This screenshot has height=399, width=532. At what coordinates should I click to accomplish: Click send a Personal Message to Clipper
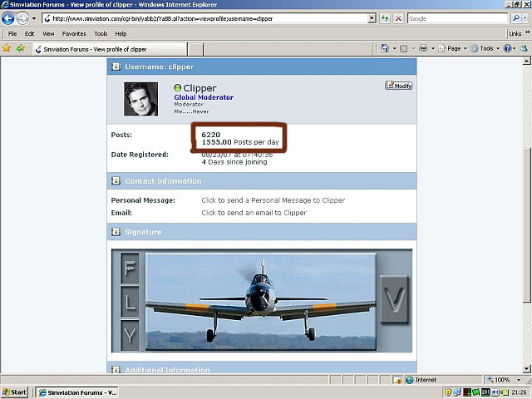[x=273, y=200]
